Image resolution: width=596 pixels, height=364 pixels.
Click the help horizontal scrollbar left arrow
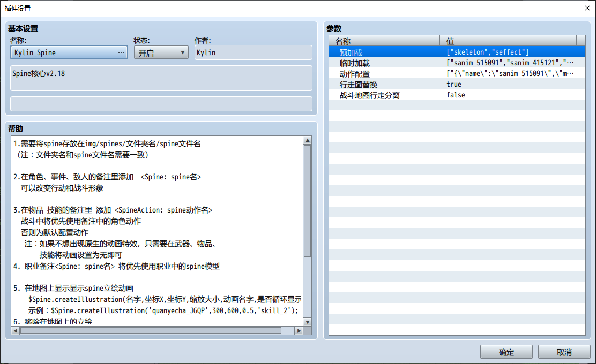click(15, 331)
